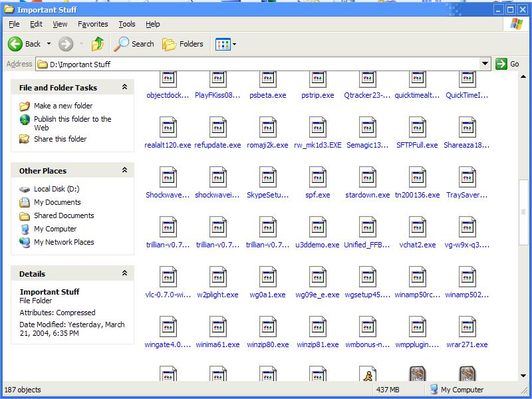Click the Go button

[507, 64]
